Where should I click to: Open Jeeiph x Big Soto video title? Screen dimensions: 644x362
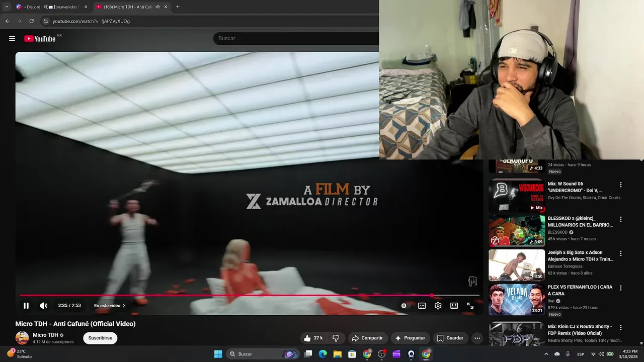[581, 256]
